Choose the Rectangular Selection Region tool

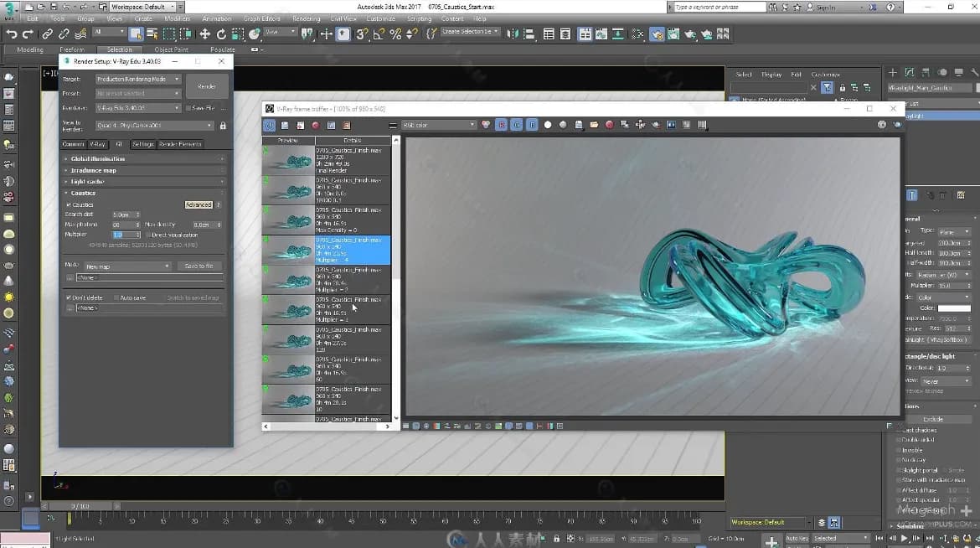coord(168,34)
